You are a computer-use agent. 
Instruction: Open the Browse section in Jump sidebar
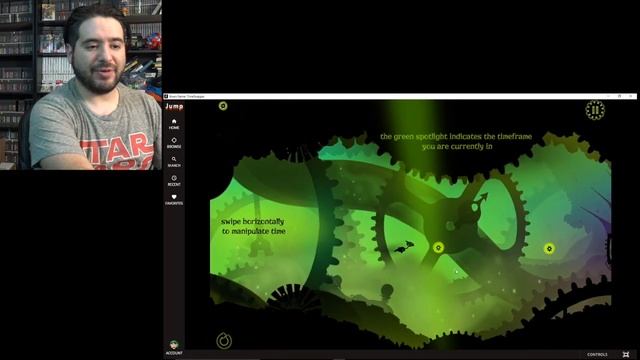click(174, 143)
